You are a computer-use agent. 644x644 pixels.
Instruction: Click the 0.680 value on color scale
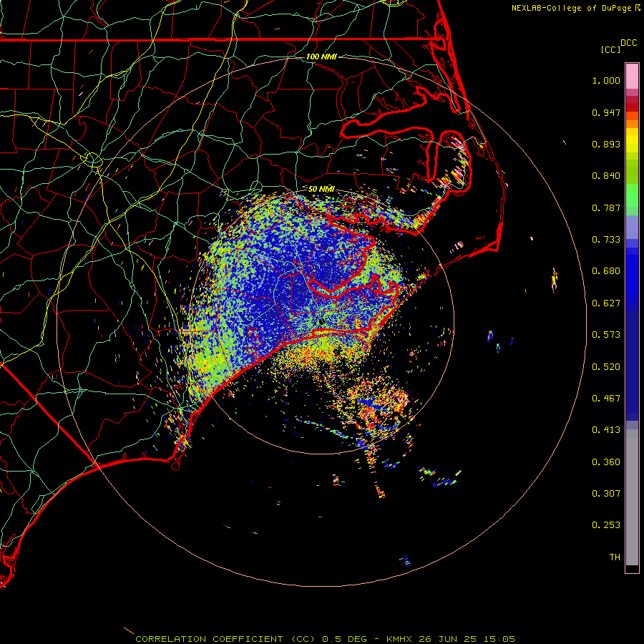(x=606, y=271)
